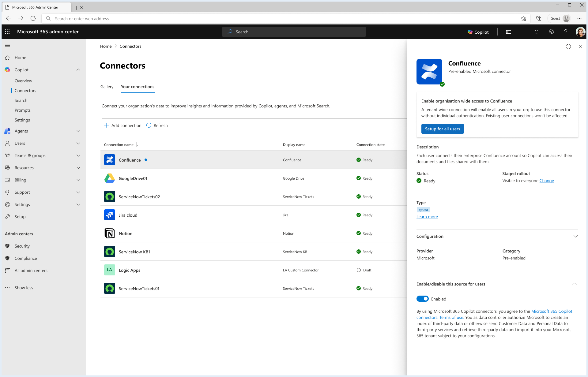The height and width of the screenshot is (377, 588).
Task: Click the large Confluence logo in panel
Action: pos(429,72)
